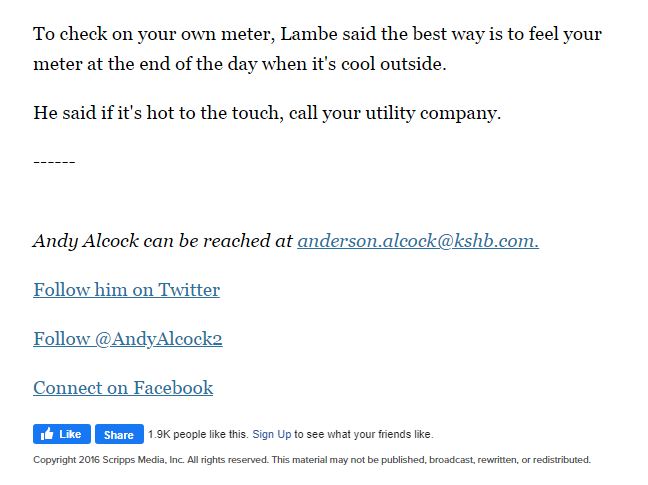The width and height of the screenshot is (648, 485).
Task: Click the 'Copyright 2016 Scripps Media' text
Action: 108,460
